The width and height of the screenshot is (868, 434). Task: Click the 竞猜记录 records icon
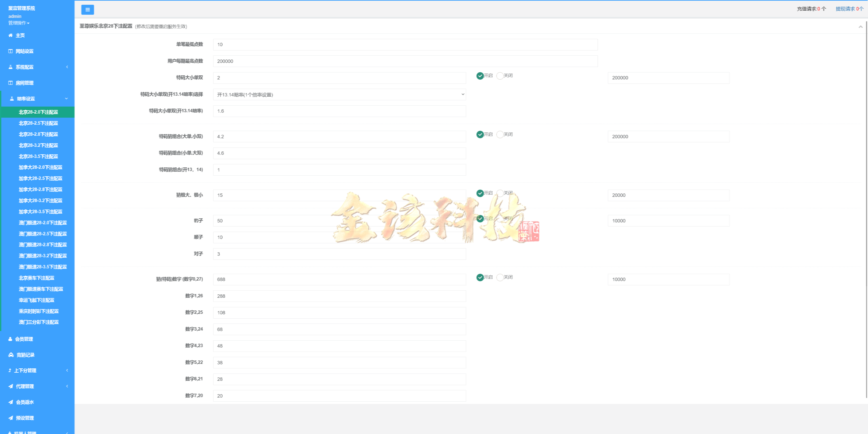pos(10,355)
